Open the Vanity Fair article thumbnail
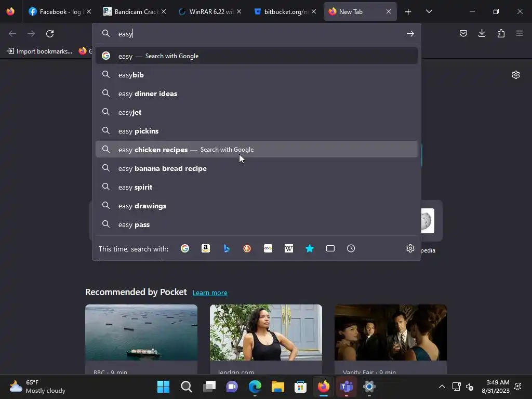 pos(391,332)
